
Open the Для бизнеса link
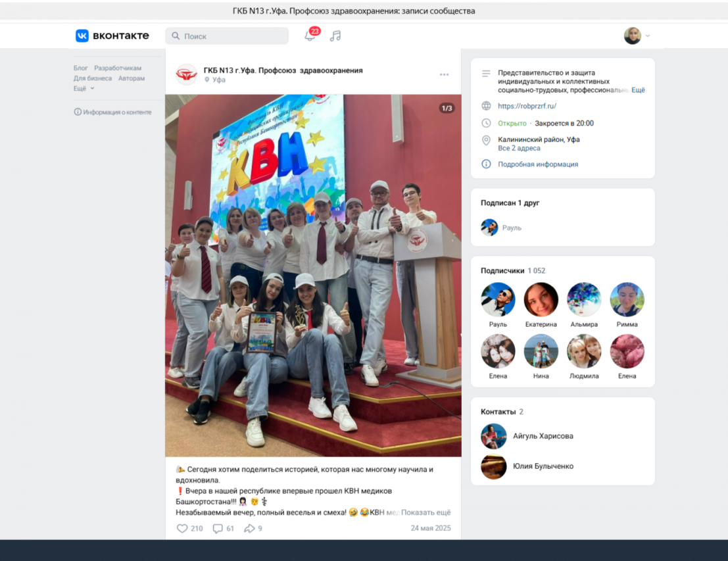(92, 78)
